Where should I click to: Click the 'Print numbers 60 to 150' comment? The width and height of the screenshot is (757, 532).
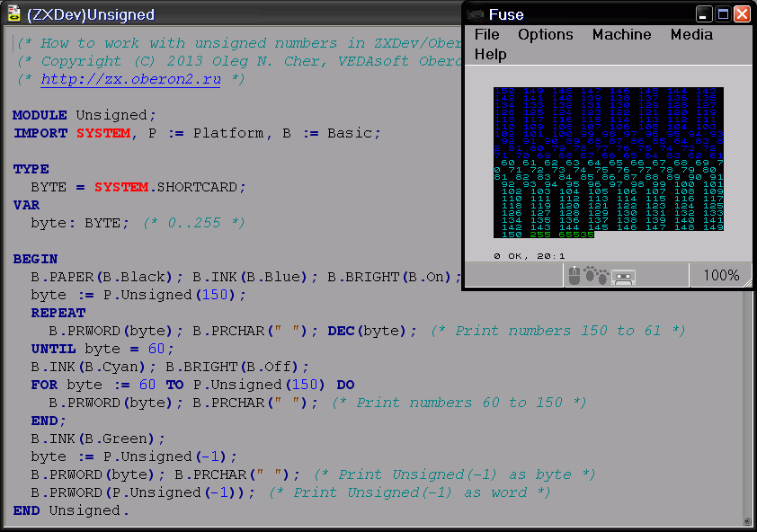tap(459, 403)
